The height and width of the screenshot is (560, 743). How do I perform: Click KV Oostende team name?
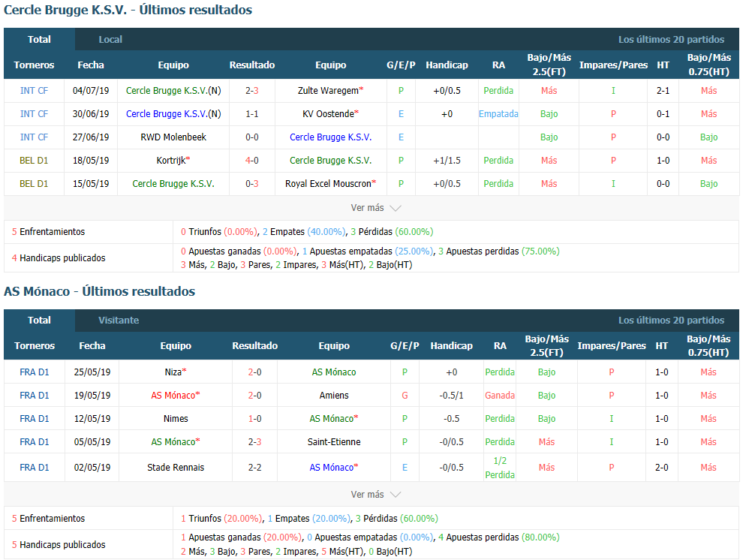329,113
